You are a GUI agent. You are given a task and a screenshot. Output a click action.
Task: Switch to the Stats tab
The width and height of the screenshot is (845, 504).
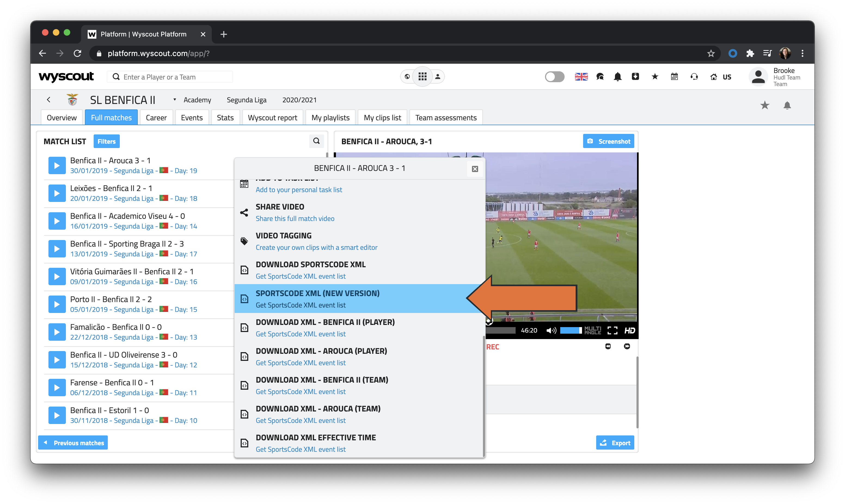point(225,117)
